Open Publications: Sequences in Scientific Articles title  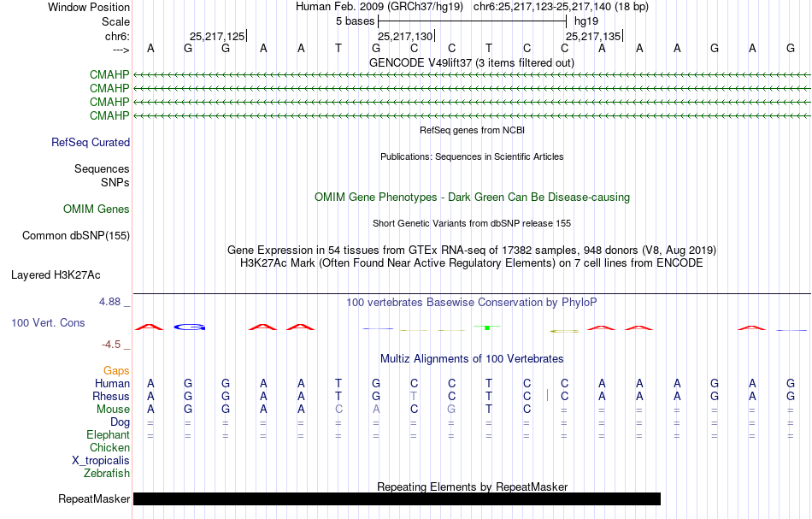click(472, 156)
